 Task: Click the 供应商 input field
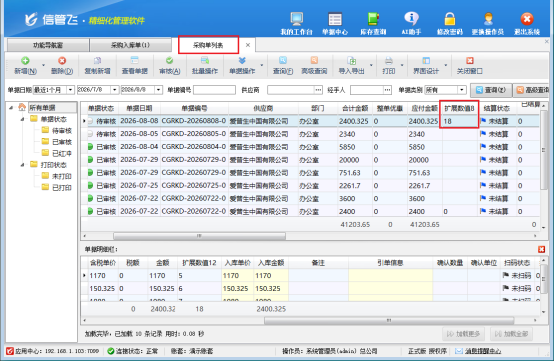pos(291,90)
